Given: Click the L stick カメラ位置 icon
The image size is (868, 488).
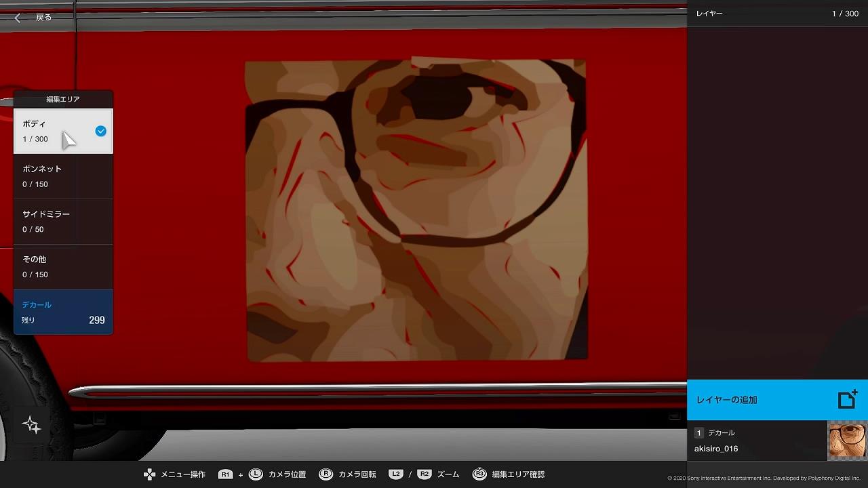Looking at the screenshot, I should pyautogui.click(x=256, y=474).
